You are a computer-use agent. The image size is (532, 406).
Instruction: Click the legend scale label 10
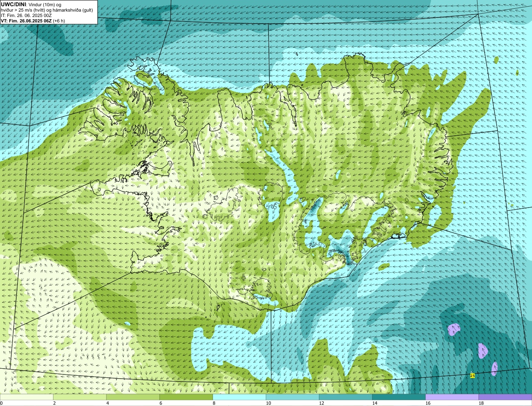click(x=268, y=403)
